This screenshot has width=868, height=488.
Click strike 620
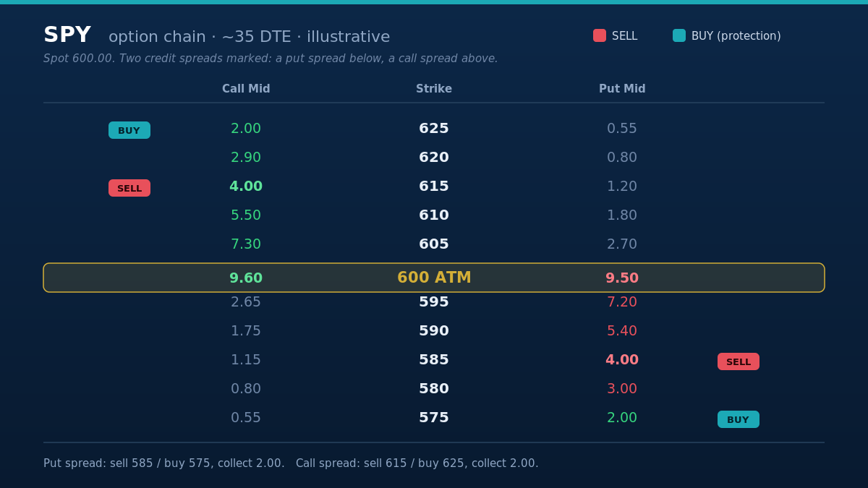pyautogui.click(x=434, y=158)
